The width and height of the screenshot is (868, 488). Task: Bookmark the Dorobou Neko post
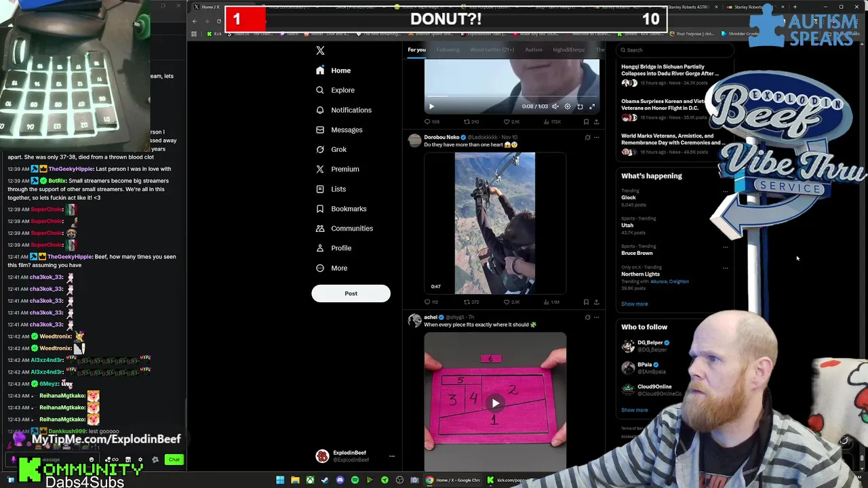(586, 302)
